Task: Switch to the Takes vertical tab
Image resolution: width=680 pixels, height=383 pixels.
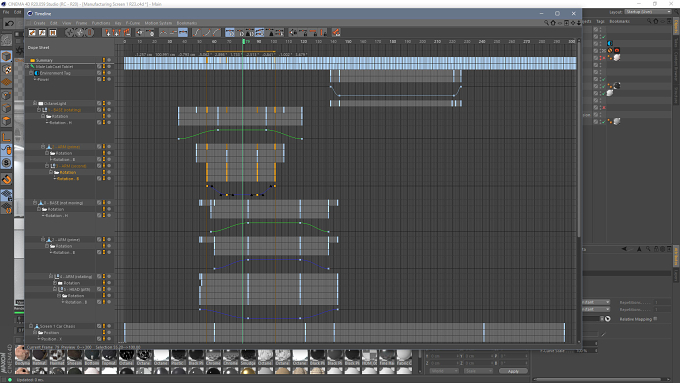Action: 676,42
